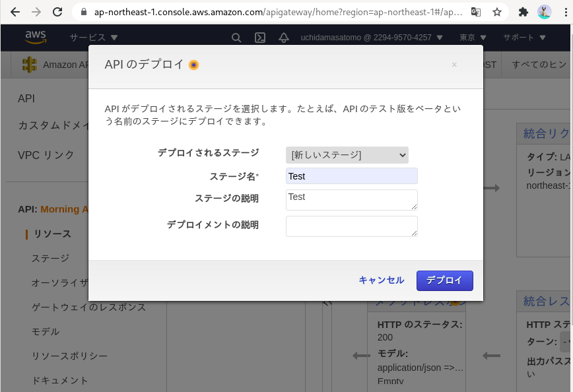Click the search magnifier in navigation bar
This screenshot has height=392, width=573.
click(236, 38)
